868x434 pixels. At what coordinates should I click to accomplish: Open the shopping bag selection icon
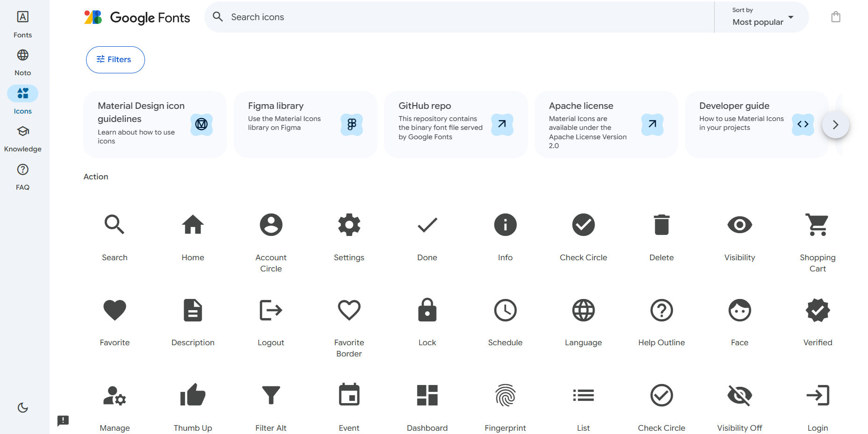point(836,17)
